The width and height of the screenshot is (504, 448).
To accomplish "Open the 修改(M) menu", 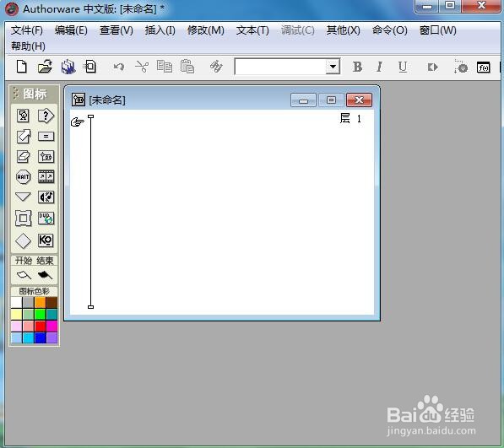I will [x=206, y=30].
